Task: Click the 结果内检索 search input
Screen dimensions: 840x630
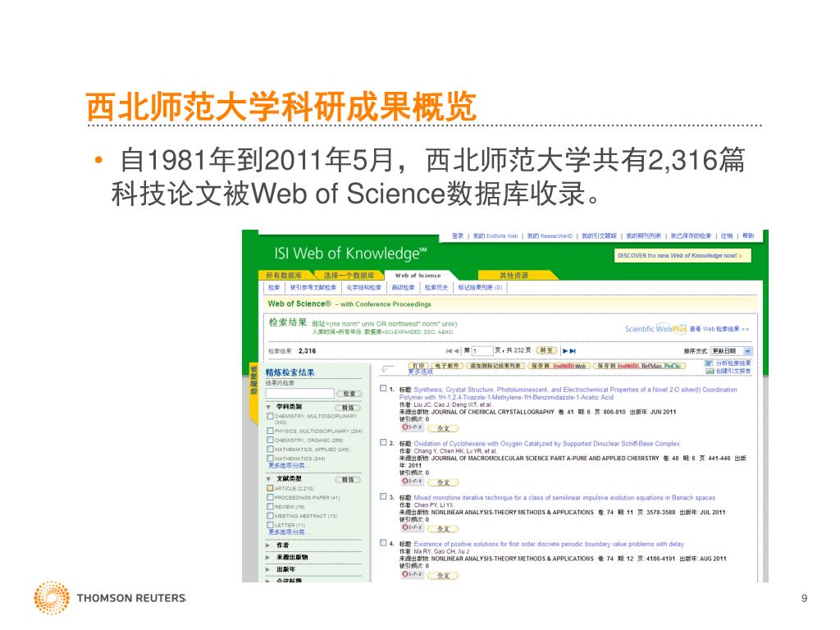Action: pyautogui.click(x=300, y=394)
